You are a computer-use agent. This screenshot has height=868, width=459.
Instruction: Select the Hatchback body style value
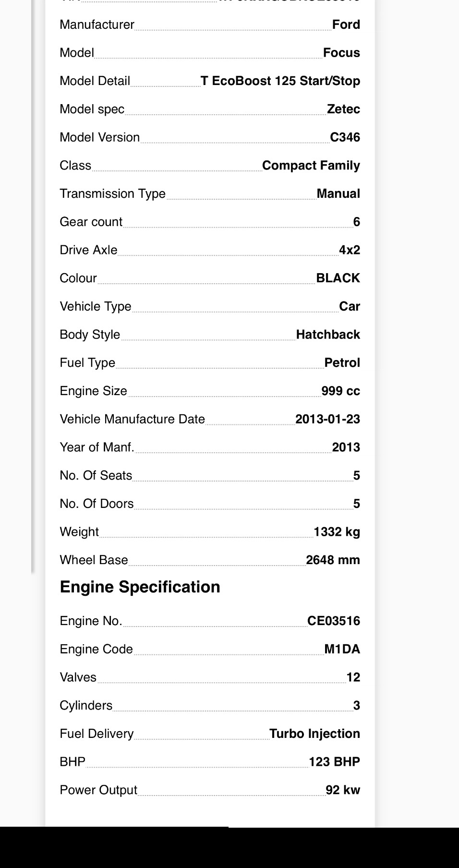328,335
